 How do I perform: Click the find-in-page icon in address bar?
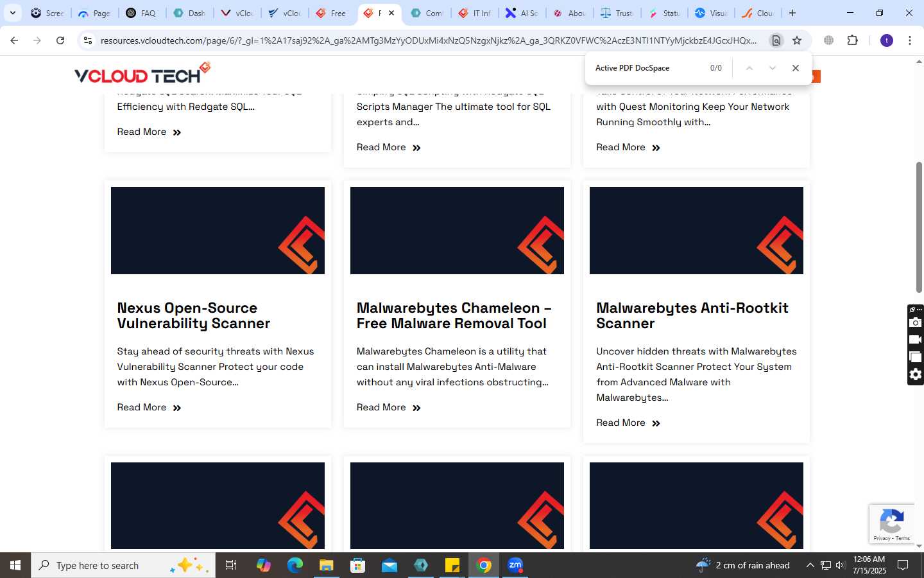(776, 40)
